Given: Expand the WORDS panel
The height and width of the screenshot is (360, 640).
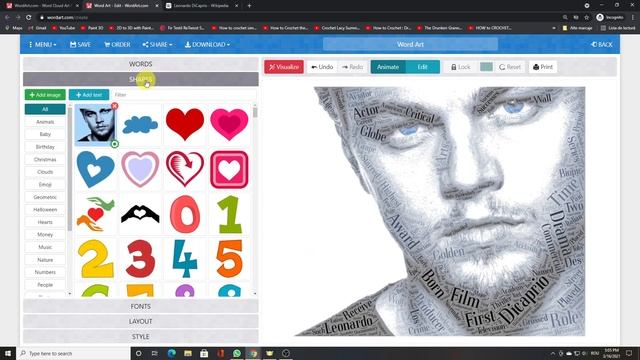Looking at the screenshot, I should click(140, 64).
